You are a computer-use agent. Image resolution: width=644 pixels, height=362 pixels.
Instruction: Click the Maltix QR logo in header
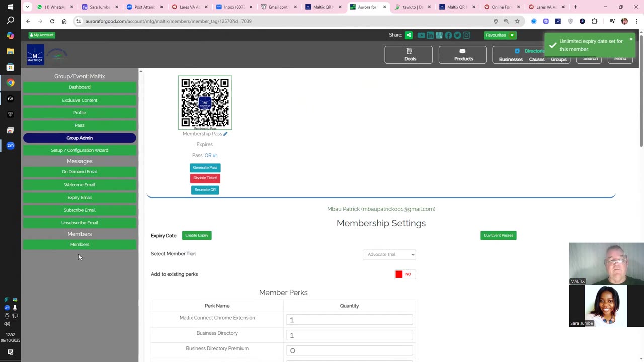[x=35, y=55]
